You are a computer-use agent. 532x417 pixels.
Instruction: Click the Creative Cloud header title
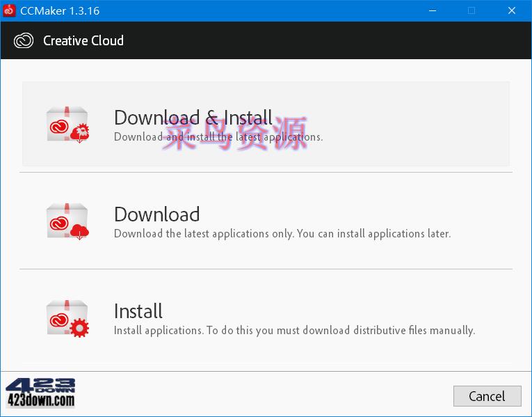83,41
